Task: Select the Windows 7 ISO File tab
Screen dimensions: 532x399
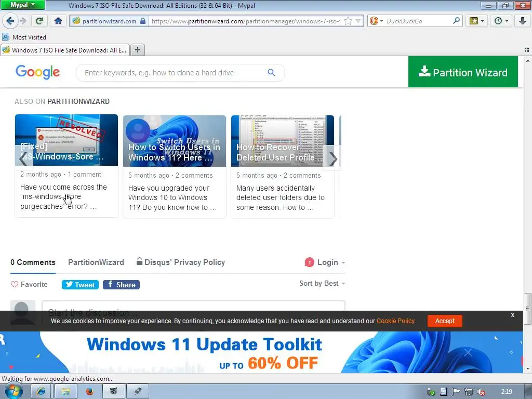Action: 65,50
